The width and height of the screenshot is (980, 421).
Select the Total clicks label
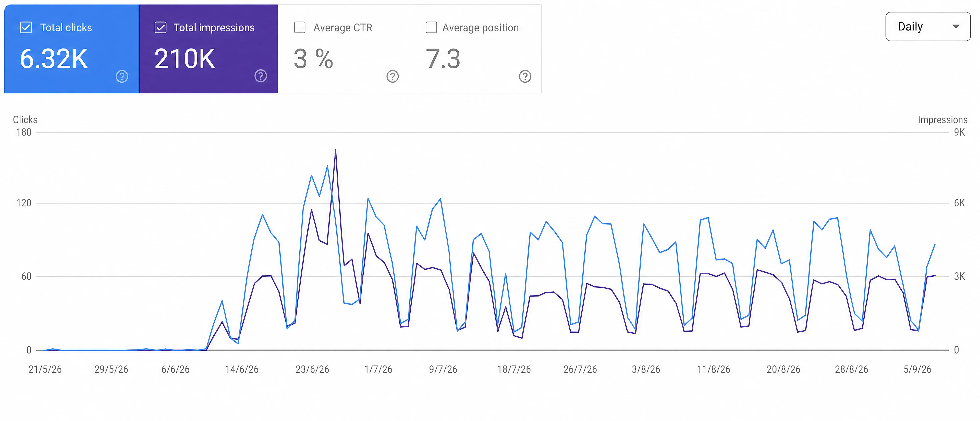(x=66, y=28)
